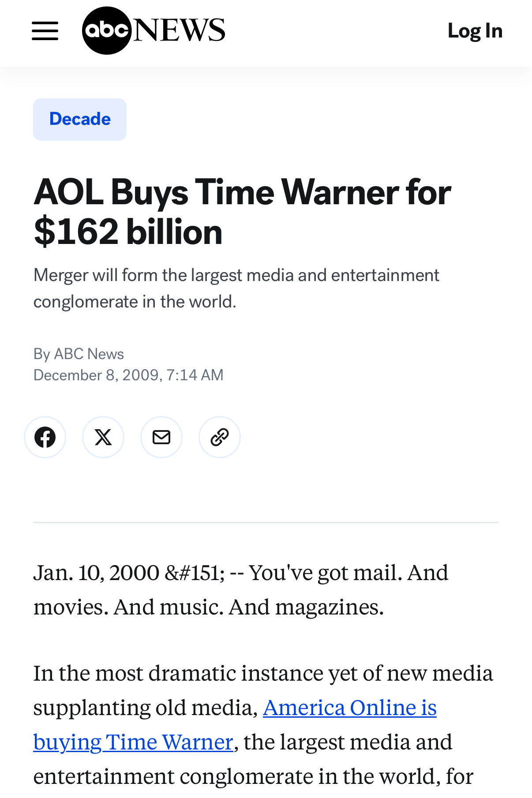The image size is (532, 798).
Task: Open the Decade section tag
Action: coord(80,120)
